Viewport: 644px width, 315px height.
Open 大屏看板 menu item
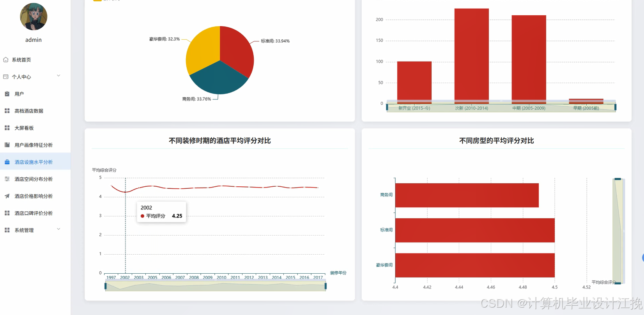35,128
